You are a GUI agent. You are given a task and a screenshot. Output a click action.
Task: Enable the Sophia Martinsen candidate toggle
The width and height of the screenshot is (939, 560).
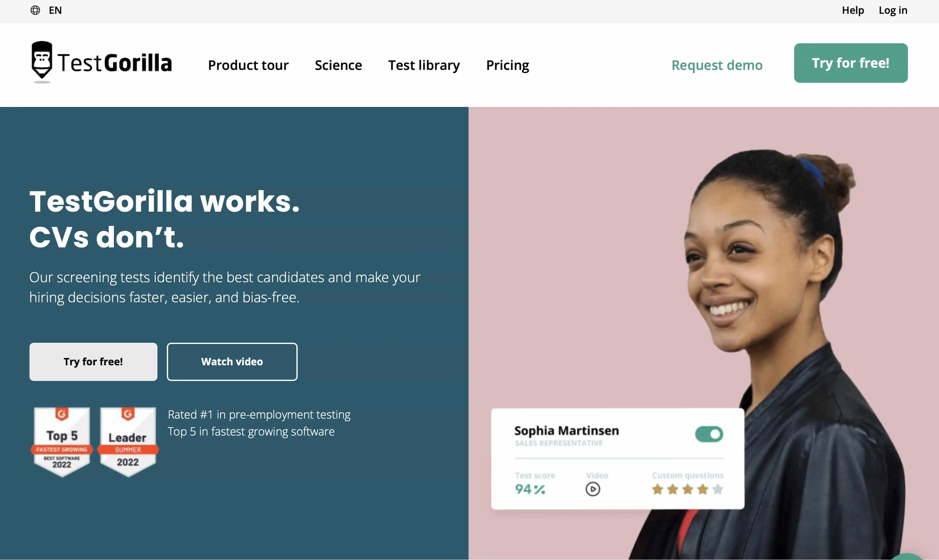[x=709, y=434]
